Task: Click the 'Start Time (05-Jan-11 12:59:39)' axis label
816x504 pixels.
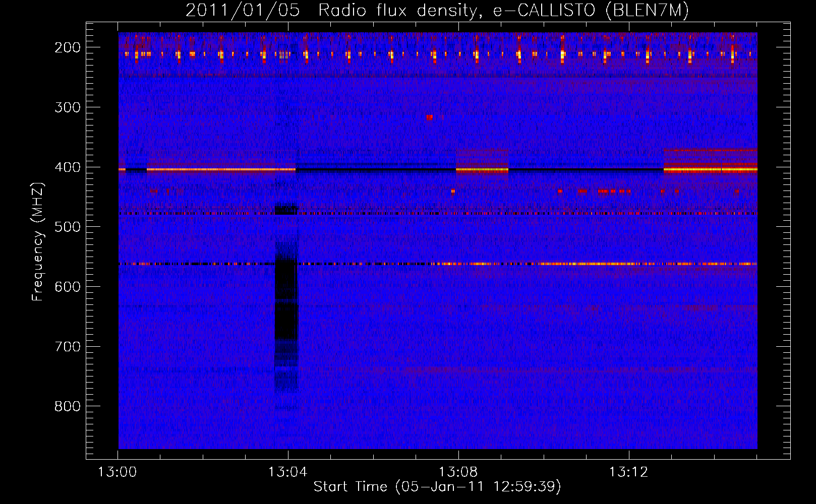Action: click(437, 486)
